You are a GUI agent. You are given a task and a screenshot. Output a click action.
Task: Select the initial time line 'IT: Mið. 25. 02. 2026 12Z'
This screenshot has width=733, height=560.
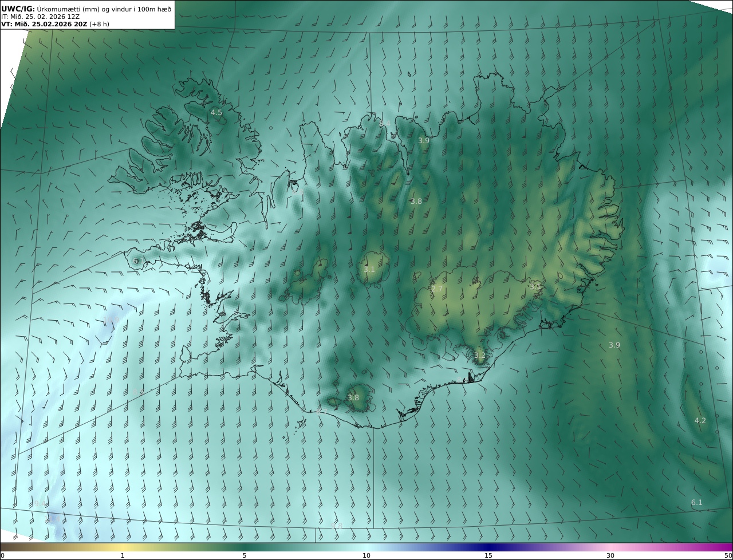[40, 17]
